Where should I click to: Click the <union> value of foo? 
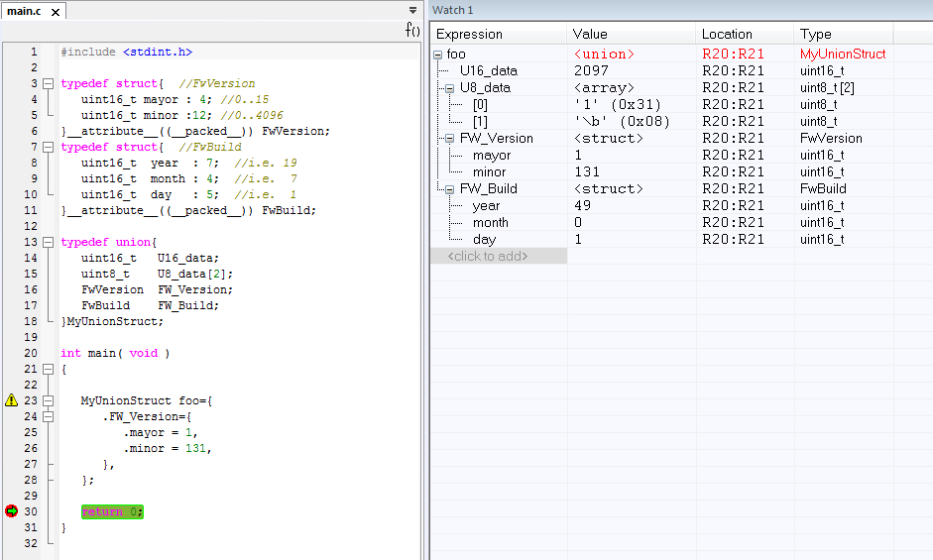point(604,55)
